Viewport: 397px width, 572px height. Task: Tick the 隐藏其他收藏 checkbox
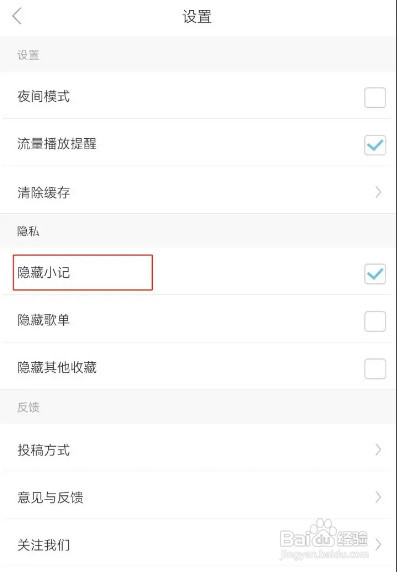(375, 368)
